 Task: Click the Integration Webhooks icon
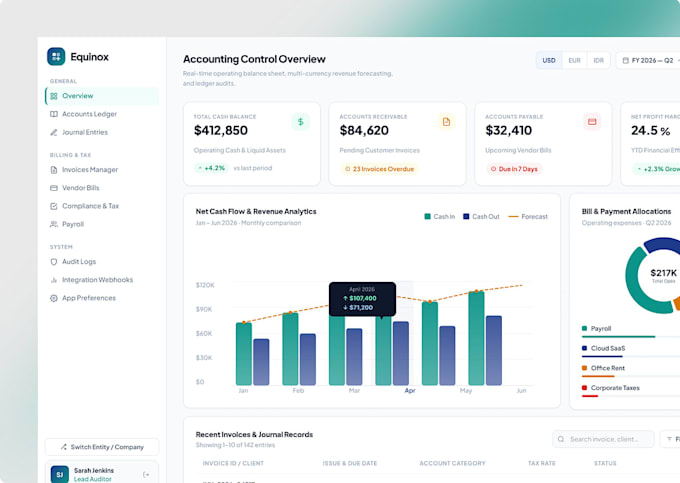click(54, 280)
